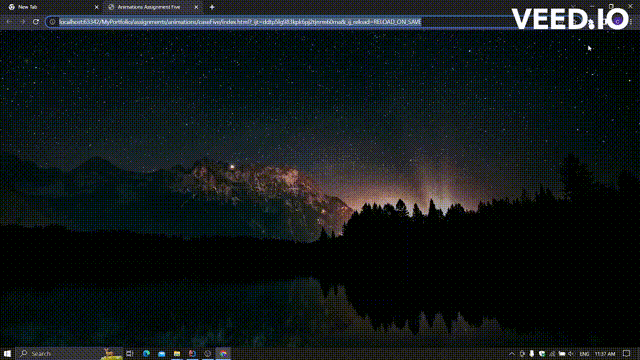Image resolution: width=640 pixels, height=360 pixels.
Task: Open the notification center icon
Action: (627, 353)
